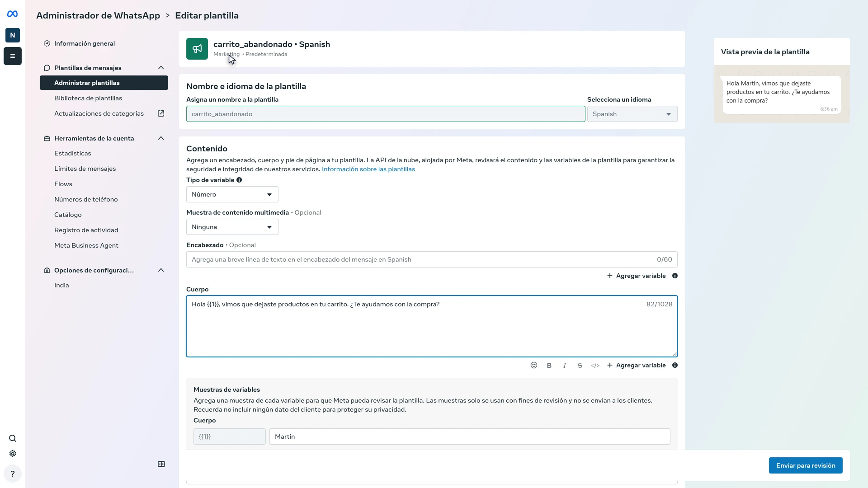Add variable to the header field
This screenshot has height=488, width=868.
click(x=636, y=276)
